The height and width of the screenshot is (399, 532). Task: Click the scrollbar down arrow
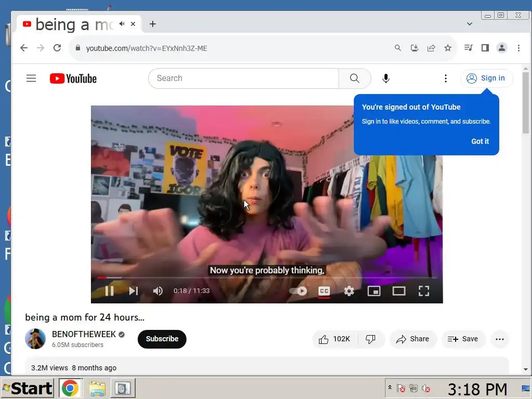click(x=526, y=369)
